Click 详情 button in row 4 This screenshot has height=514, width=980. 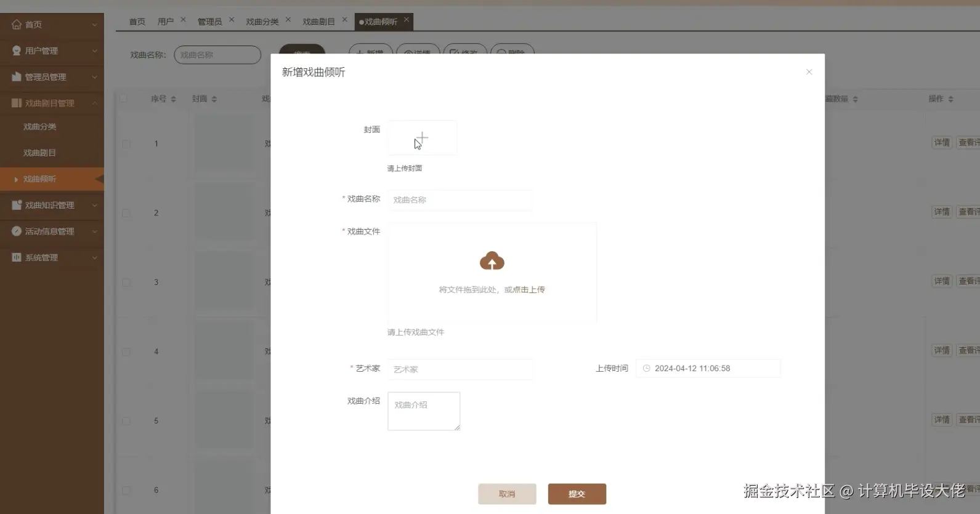(942, 350)
